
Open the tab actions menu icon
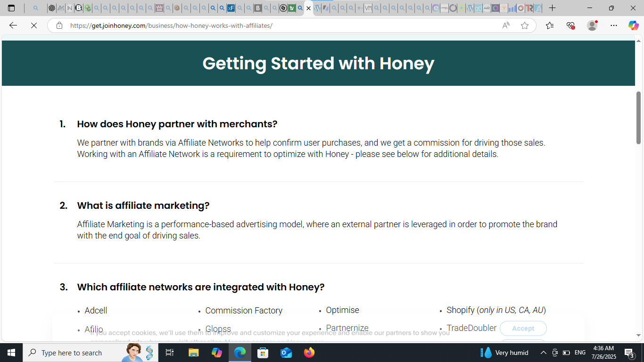pyautogui.click(x=11, y=8)
